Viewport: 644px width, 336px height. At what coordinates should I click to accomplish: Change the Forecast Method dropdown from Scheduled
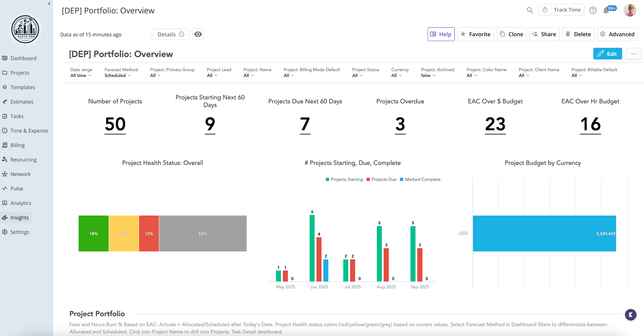(x=118, y=75)
